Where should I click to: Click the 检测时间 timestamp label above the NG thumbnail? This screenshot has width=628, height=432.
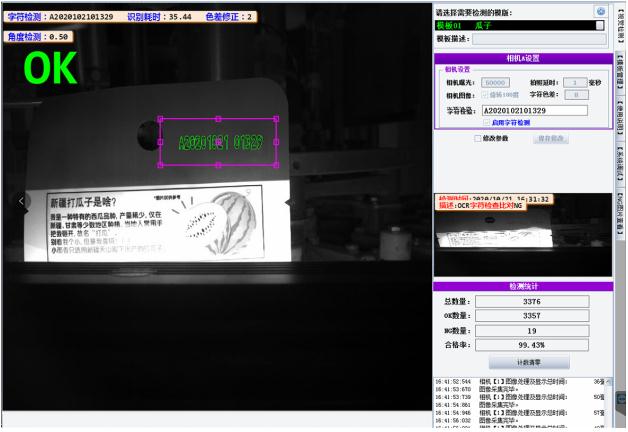(495, 199)
